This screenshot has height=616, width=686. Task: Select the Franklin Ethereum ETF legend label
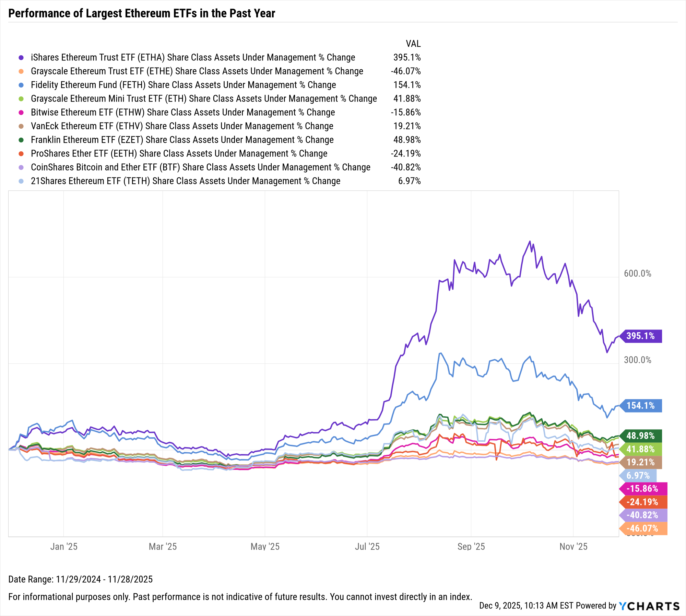pyautogui.click(x=182, y=140)
